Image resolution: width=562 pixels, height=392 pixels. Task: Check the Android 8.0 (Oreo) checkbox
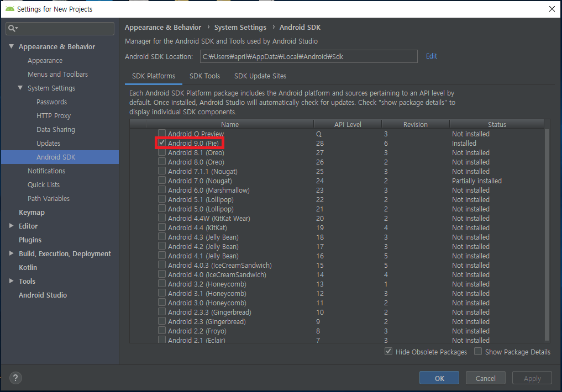(x=162, y=161)
